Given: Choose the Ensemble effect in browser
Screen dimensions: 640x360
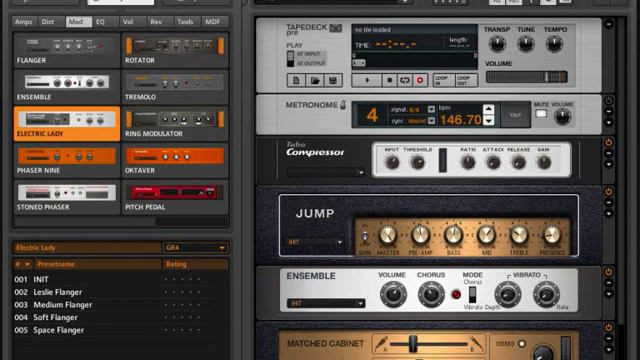Looking at the screenshot, I should click(x=67, y=87).
